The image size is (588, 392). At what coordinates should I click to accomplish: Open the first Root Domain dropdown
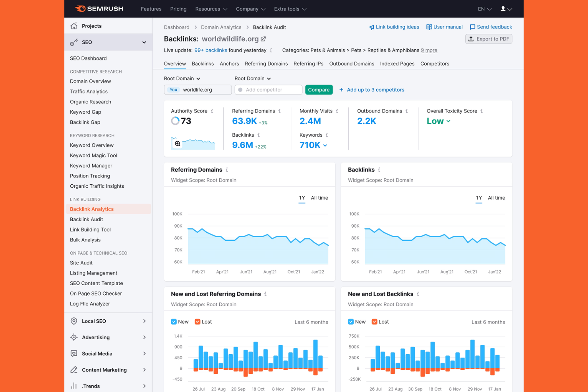pos(182,79)
